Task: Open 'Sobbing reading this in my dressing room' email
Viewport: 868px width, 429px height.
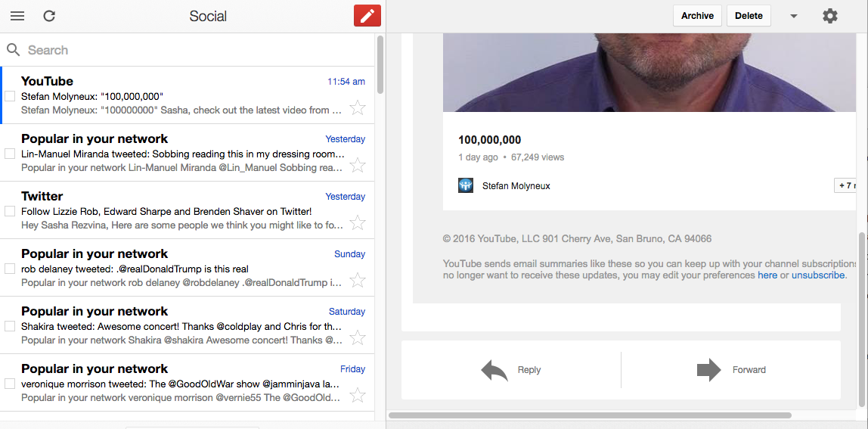Action: pyautogui.click(x=187, y=153)
